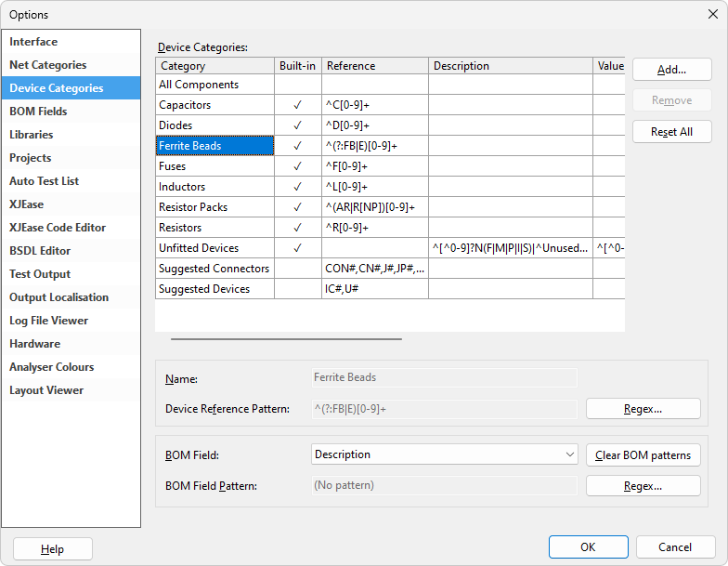Image resolution: width=728 pixels, height=566 pixels.
Task: Close the Options dialog window
Action: pyautogui.click(x=712, y=14)
